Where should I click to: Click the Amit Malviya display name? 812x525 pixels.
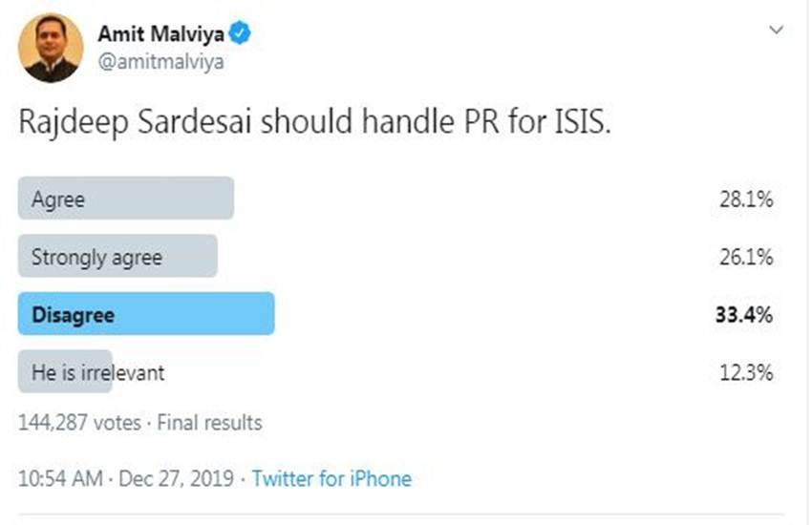coord(160,34)
